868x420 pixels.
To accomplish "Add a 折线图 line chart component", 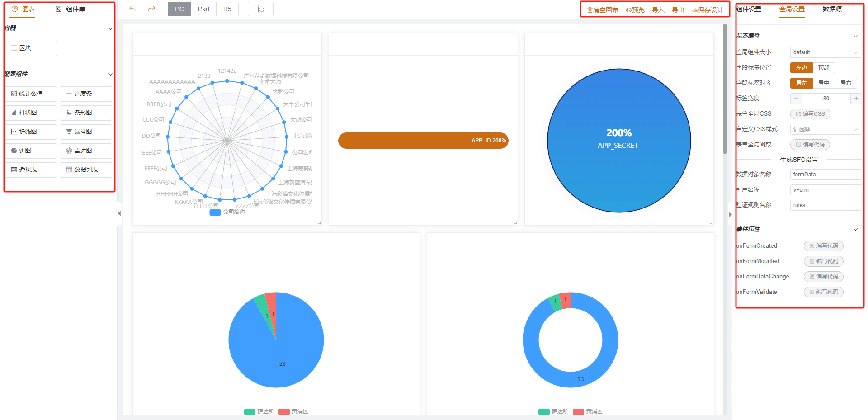I will coord(31,132).
